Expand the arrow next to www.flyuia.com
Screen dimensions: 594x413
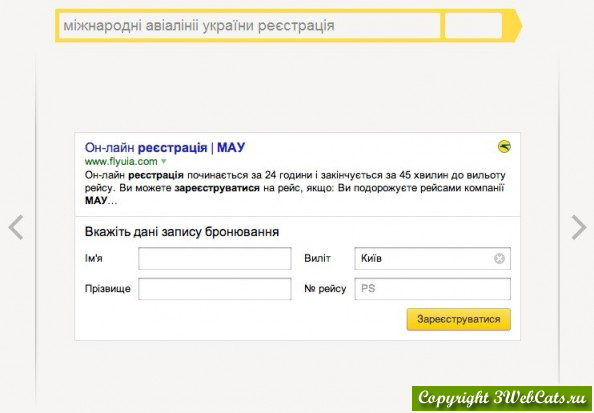pyautogui.click(x=164, y=161)
